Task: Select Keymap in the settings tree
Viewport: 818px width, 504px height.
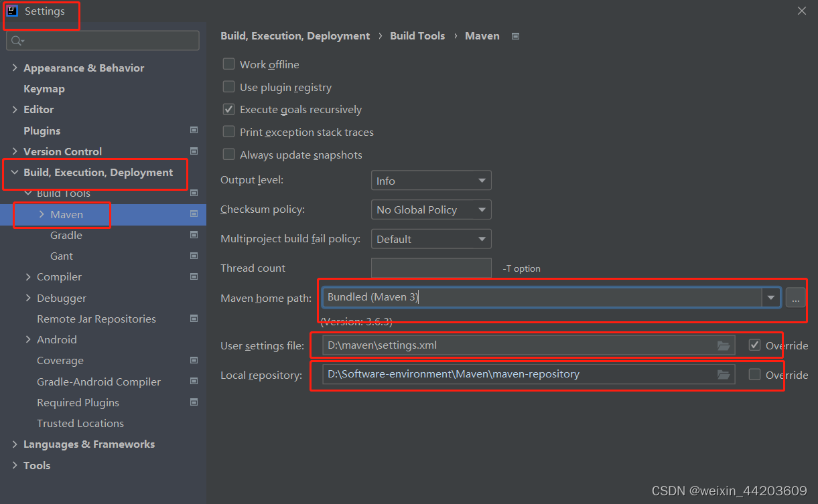Action: coord(44,88)
